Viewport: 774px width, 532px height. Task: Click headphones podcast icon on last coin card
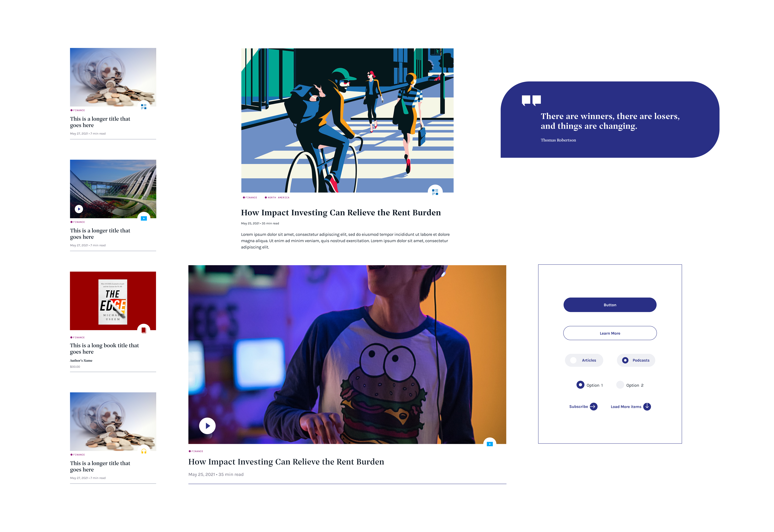click(x=144, y=451)
